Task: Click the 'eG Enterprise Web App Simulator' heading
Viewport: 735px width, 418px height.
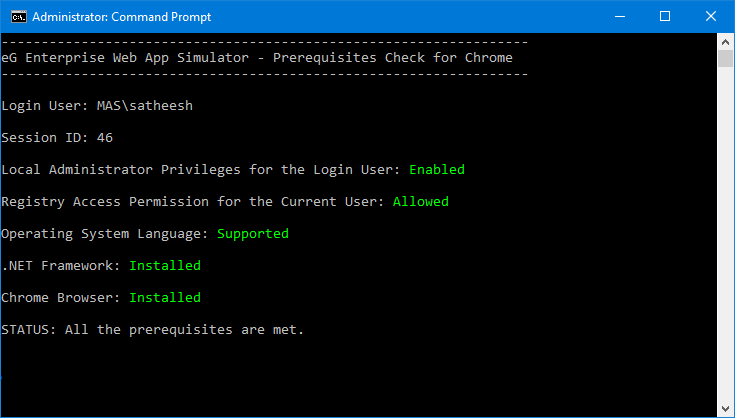Action: tap(125, 58)
